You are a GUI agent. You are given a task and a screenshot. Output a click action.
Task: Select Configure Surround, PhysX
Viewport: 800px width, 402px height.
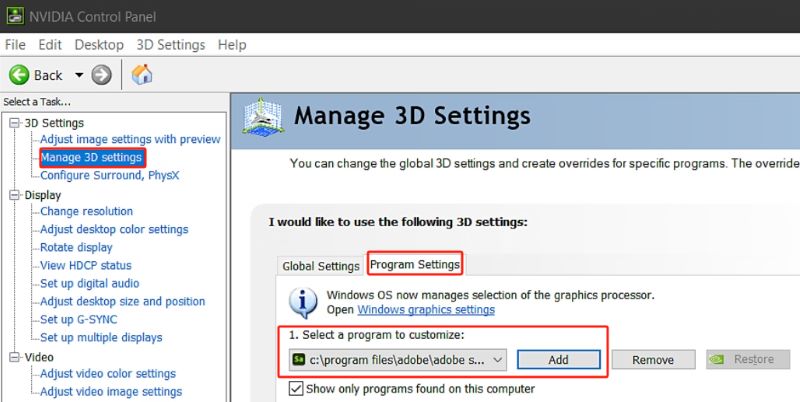(x=110, y=175)
